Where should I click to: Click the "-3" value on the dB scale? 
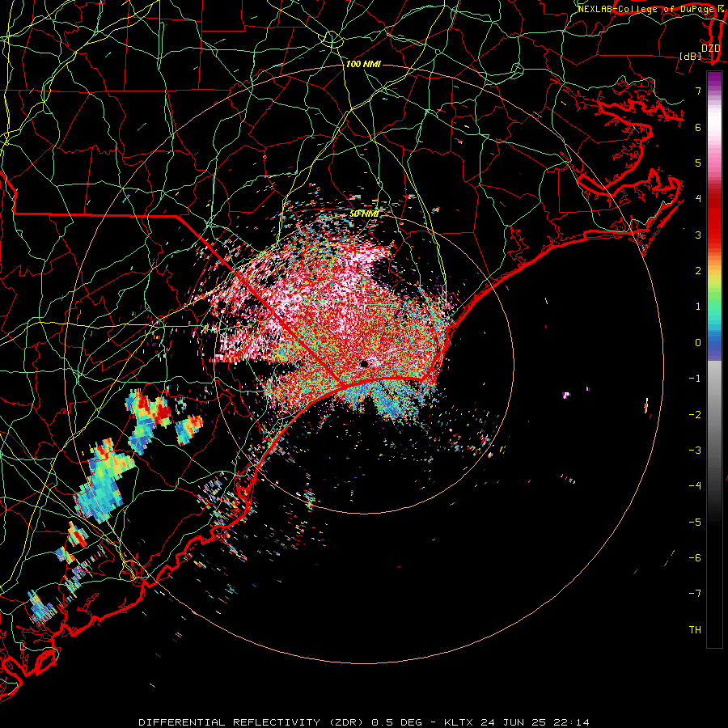pyautogui.click(x=695, y=451)
